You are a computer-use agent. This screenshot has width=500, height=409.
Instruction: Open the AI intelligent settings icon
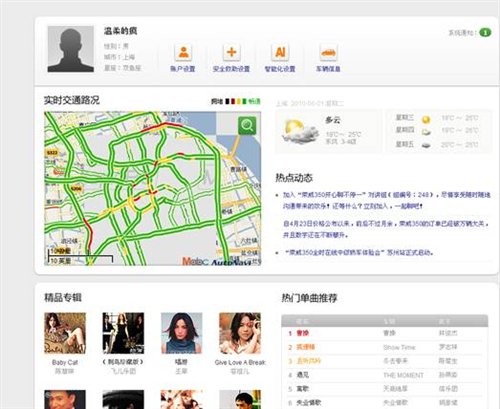pos(280,52)
